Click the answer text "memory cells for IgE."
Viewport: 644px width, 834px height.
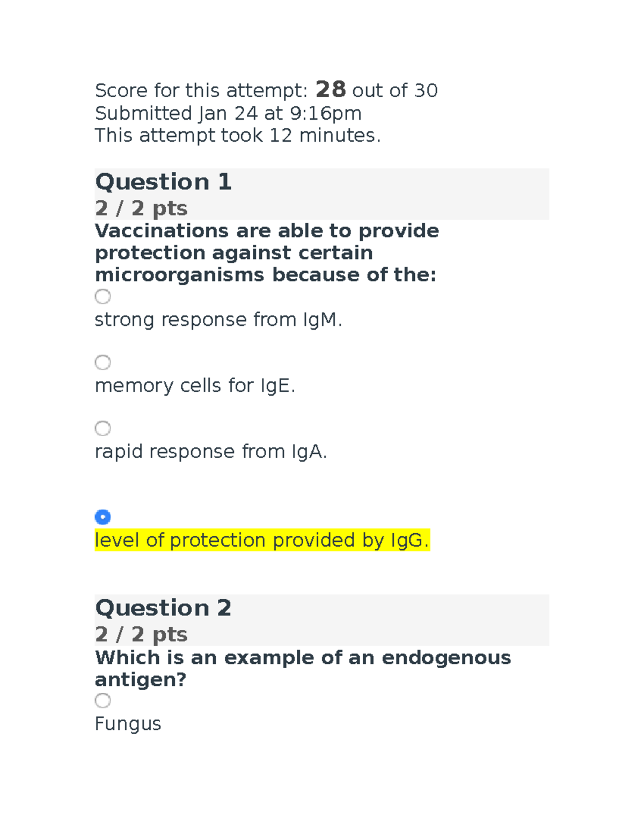[x=195, y=386]
